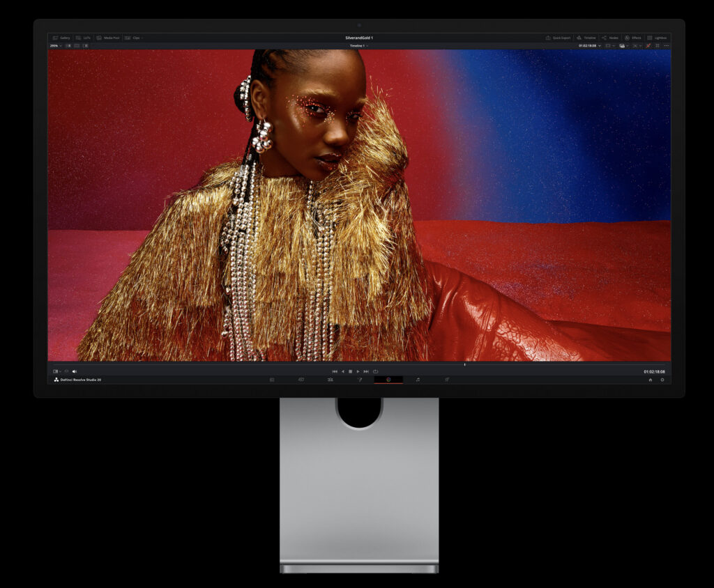The image size is (714, 588).
Task: Mute the audio with the speaker icon
Action: (75, 371)
